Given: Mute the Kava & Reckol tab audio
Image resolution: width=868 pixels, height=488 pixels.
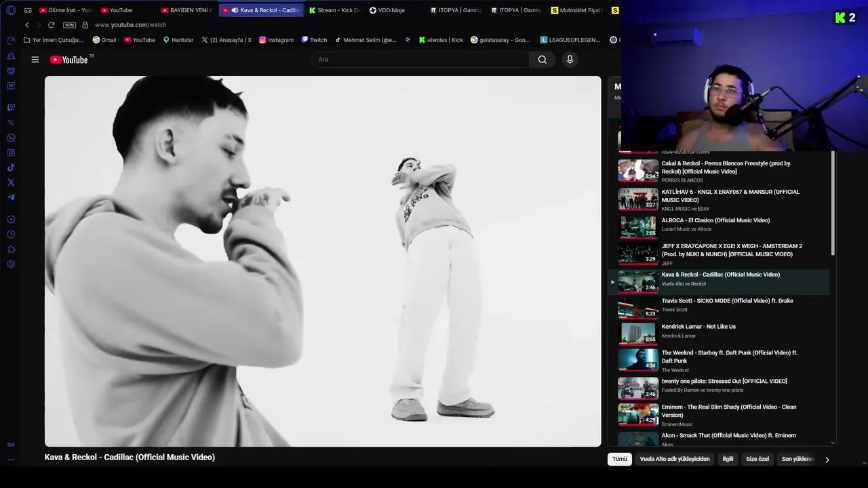Looking at the screenshot, I should 235,10.
